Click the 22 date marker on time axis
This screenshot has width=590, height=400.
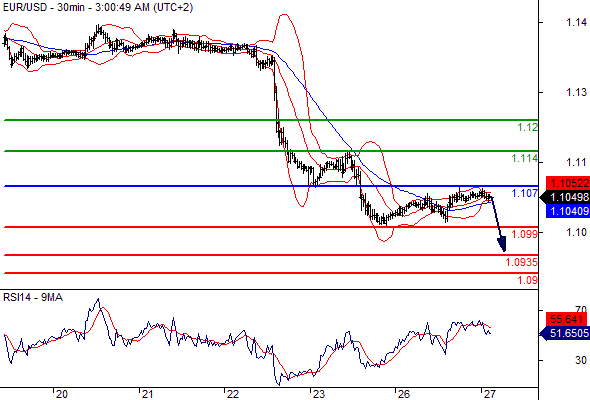point(233,394)
